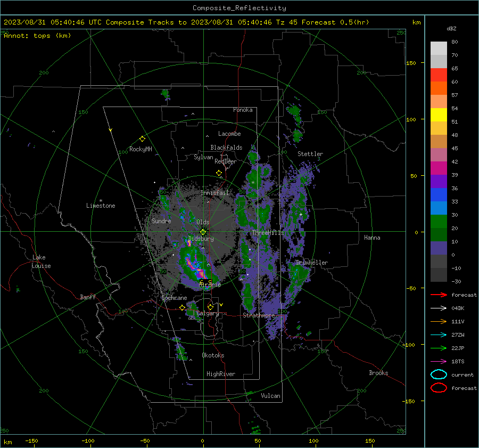The width and height of the screenshot is (479, 448).
Task: Click the magenta 18TS arrow legend icon
Action: click(x=439, y=362)
